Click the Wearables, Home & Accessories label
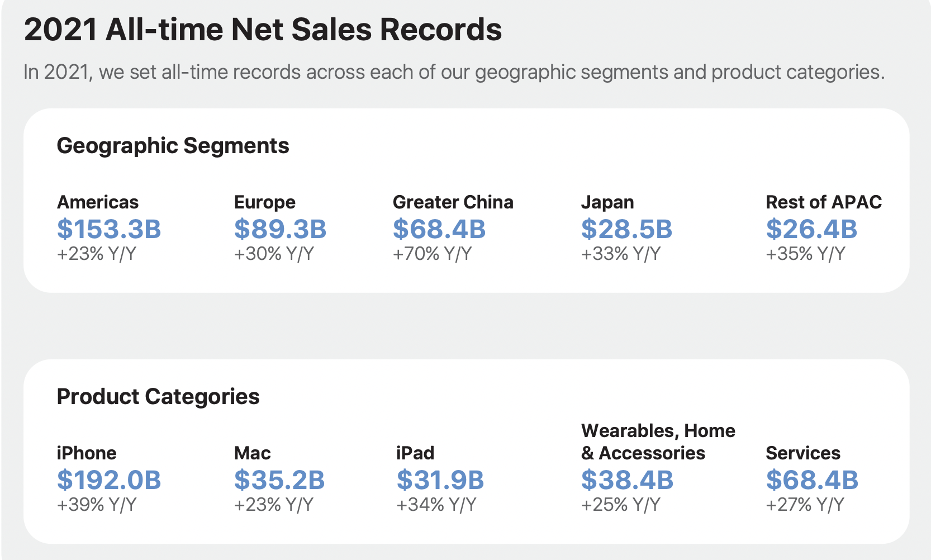The width and height of the screenshot is (931, 560). tap(658, 442)
